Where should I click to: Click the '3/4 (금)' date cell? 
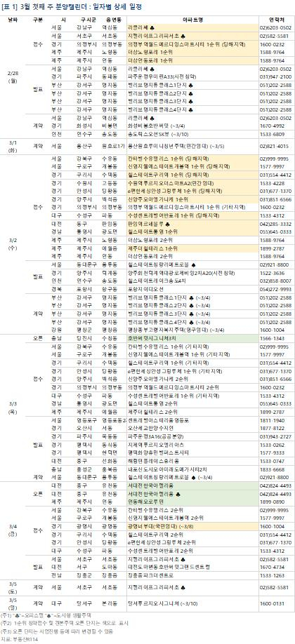[x=12, y=529]
